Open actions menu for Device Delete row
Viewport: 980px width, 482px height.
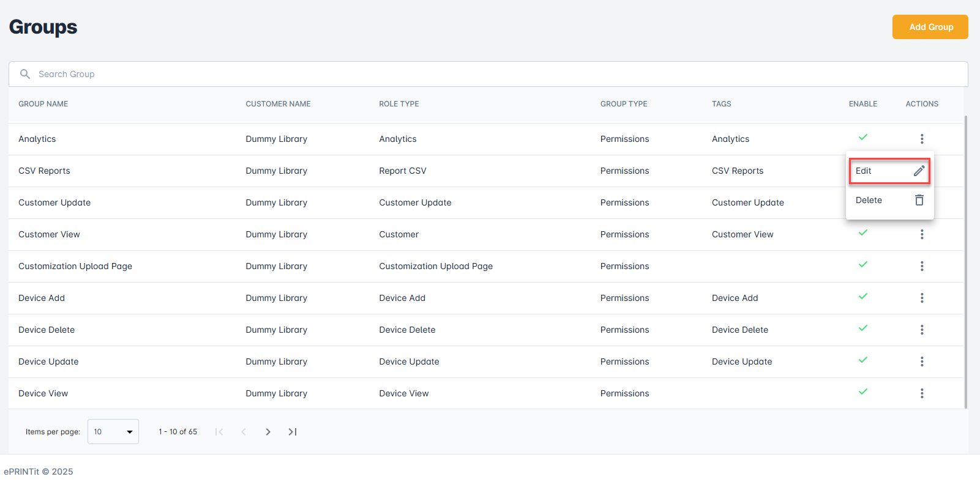(x=922, y=330)
